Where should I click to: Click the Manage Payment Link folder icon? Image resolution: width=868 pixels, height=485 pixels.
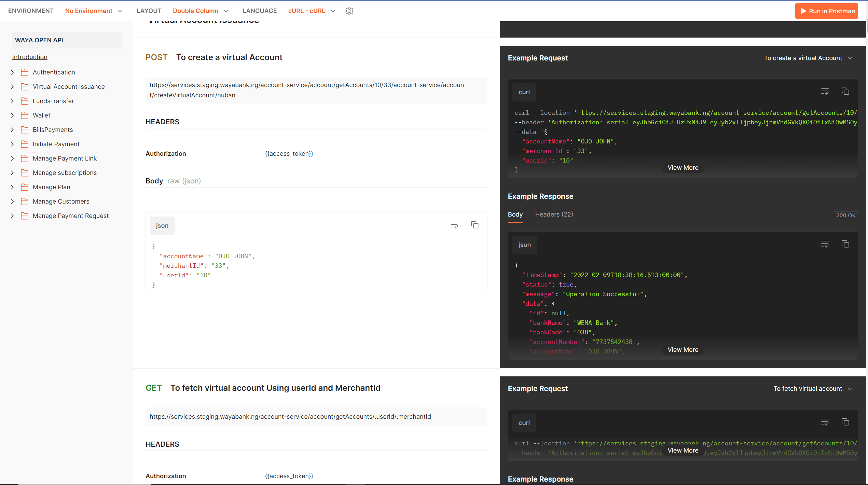(x=25, y=158)
